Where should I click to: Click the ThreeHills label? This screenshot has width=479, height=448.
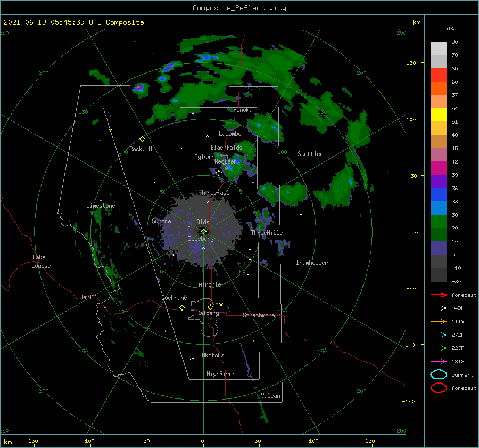click(267, 233)
